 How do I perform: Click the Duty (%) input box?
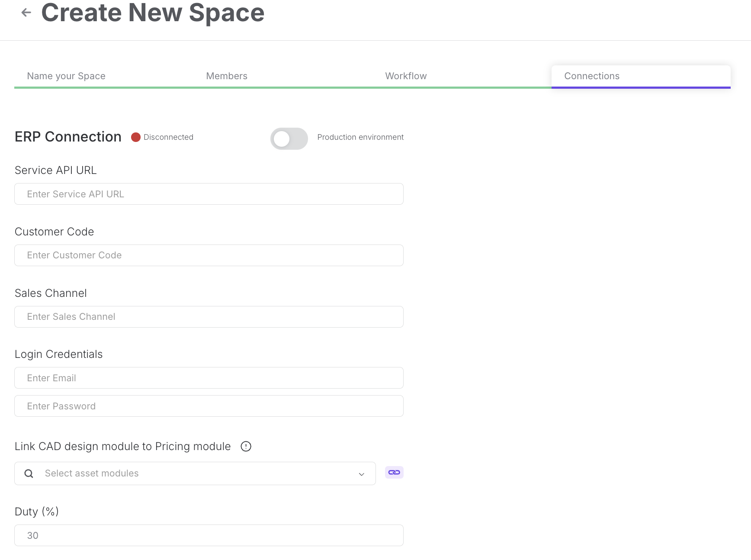[x=209, y=535]
